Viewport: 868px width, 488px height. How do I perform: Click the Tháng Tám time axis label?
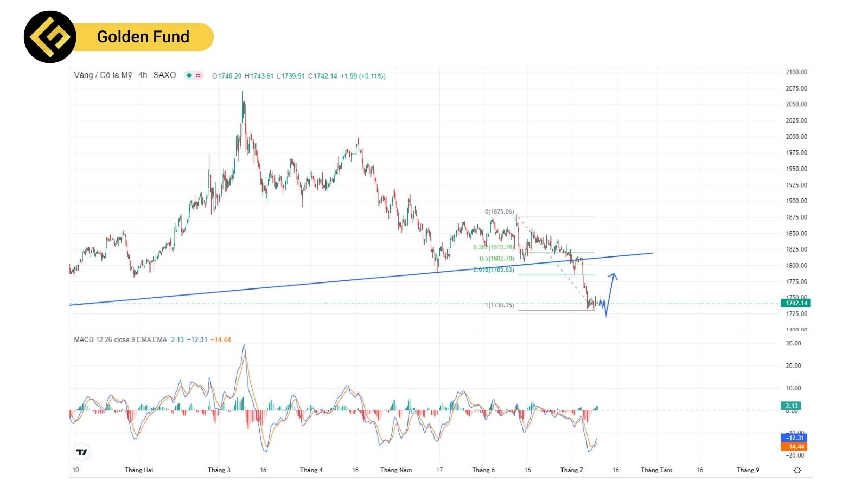click(656, 470)
